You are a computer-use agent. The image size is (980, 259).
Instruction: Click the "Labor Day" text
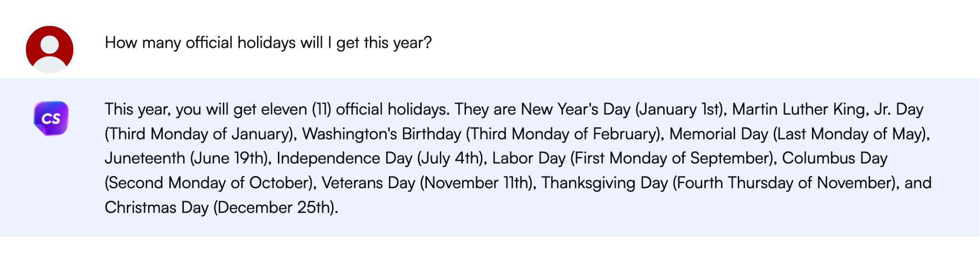pos(528,159)
